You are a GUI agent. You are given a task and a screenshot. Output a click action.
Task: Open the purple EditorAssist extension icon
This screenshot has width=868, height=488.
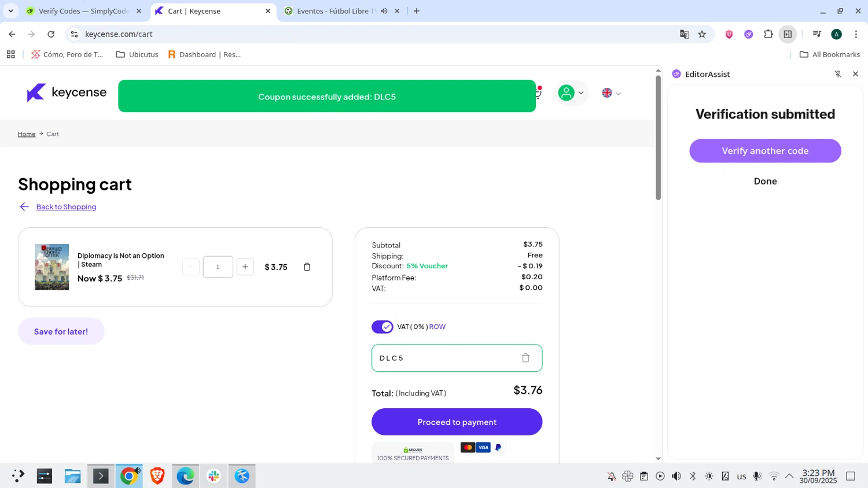[x=749, y=34]
